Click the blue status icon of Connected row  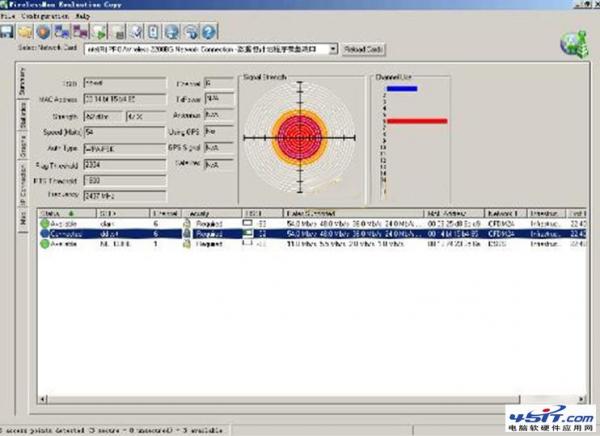tap(45, 234)
